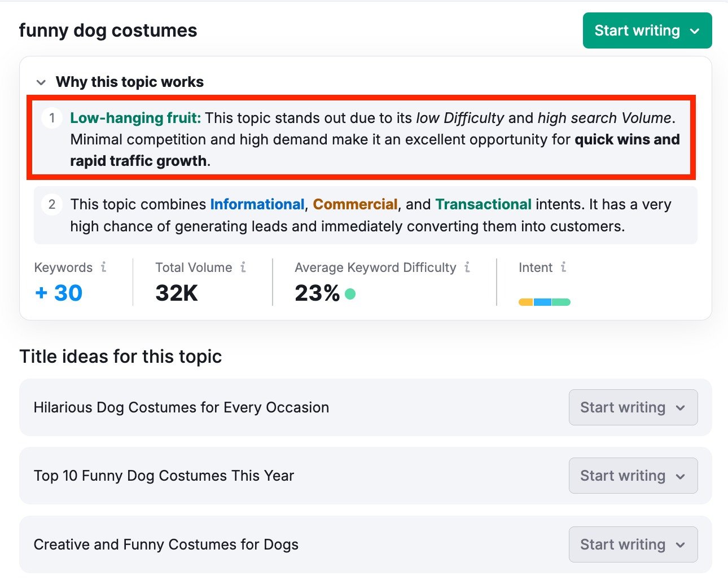Click the green Start writing button
This screenshot has height=580, width=728.
637,30
